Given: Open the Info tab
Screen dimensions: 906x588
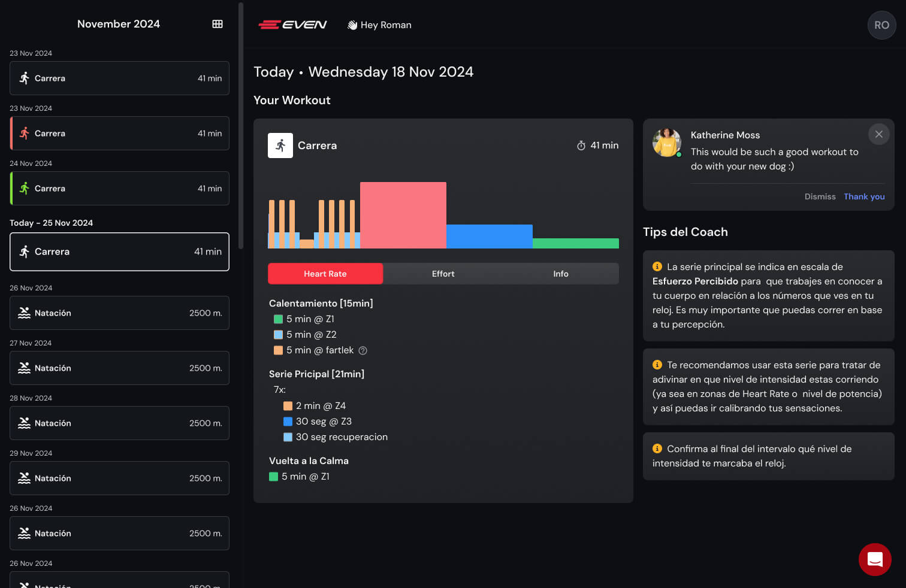Looking at the screenshot, I should 560,274.
